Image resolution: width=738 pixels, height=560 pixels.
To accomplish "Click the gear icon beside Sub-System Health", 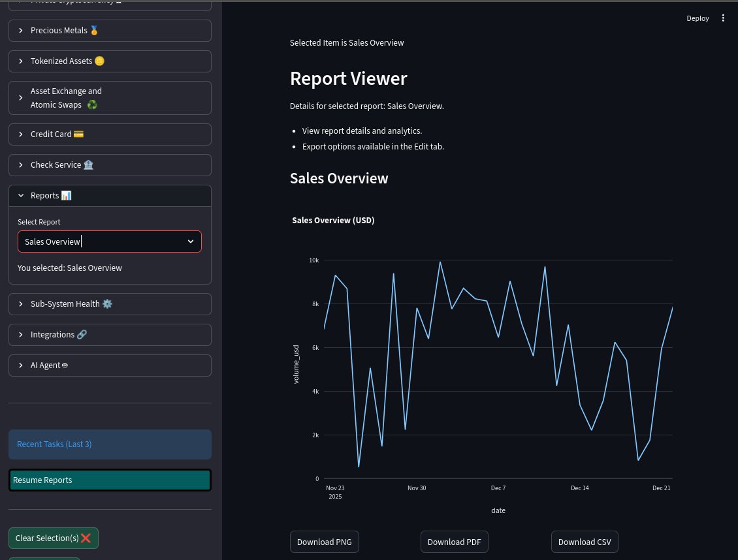I will tap(108, 304).
